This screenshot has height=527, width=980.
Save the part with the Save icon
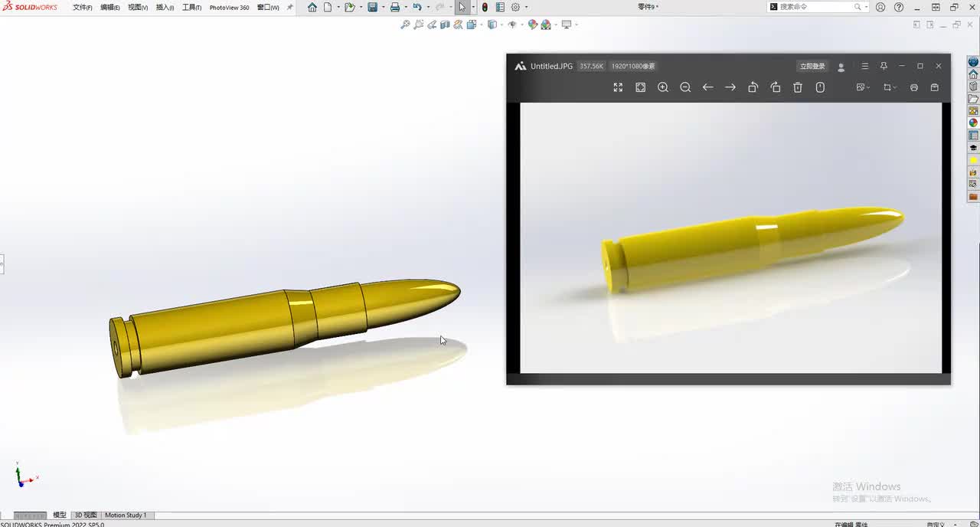[x=372, y=7]
